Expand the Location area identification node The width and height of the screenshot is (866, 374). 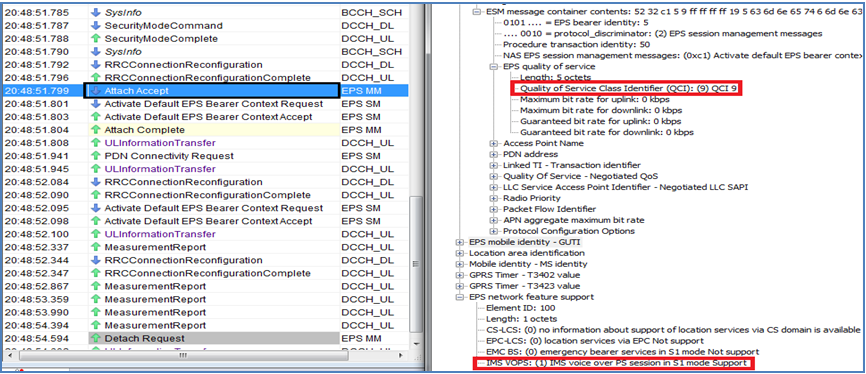tap(460, 253)
